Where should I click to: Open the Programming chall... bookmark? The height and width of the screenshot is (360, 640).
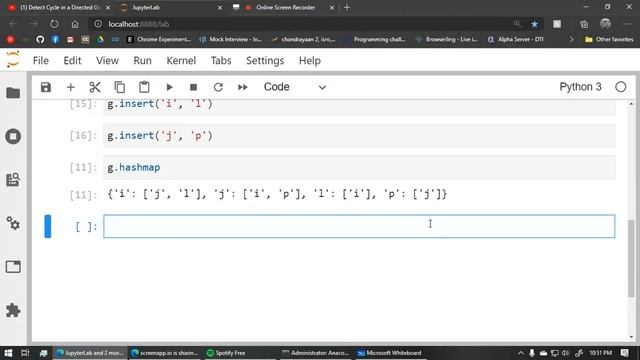point(374,39)
